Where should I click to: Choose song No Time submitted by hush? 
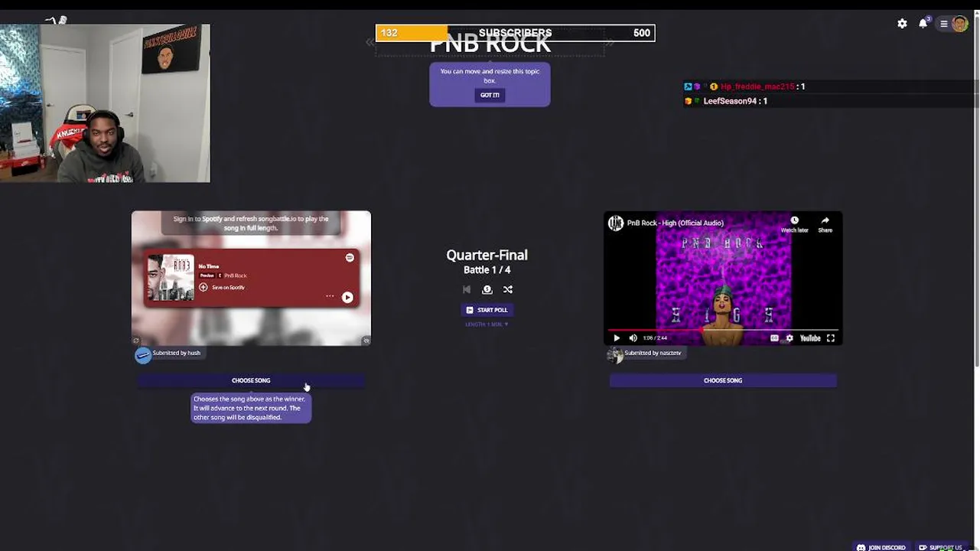coord(251,380)
